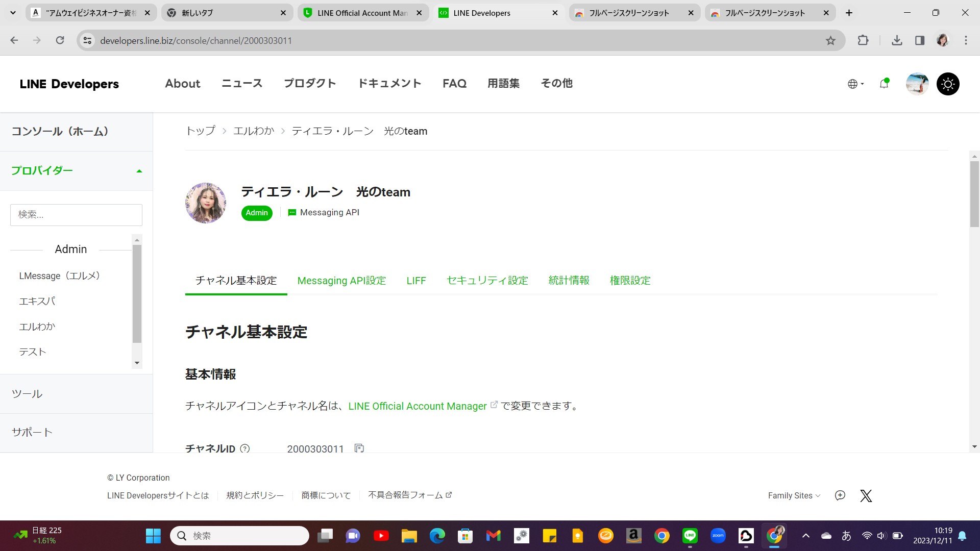This screenshot has height=551, width=980.
Task: Close the LINE Developers browser tab
Action: tap(555, 13)
